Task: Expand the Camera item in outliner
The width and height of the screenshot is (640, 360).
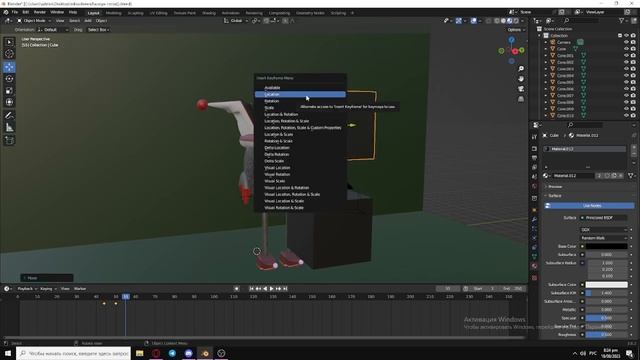Action: coord(546,42)
